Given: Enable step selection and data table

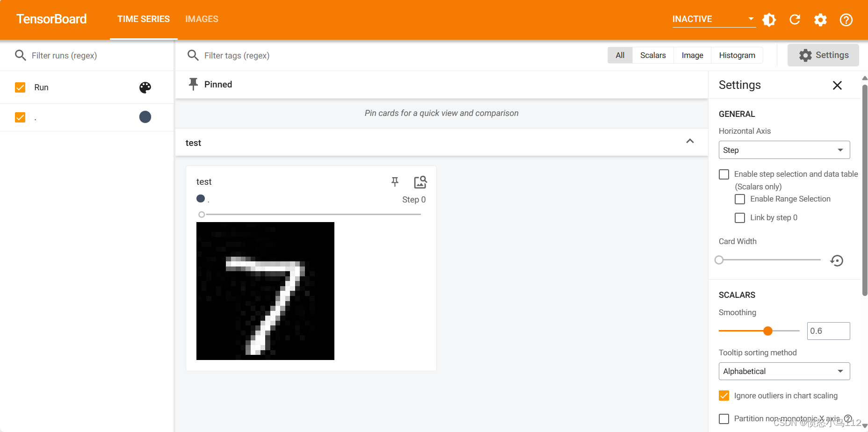Looking at the screenshot, I should click(724, 174).
